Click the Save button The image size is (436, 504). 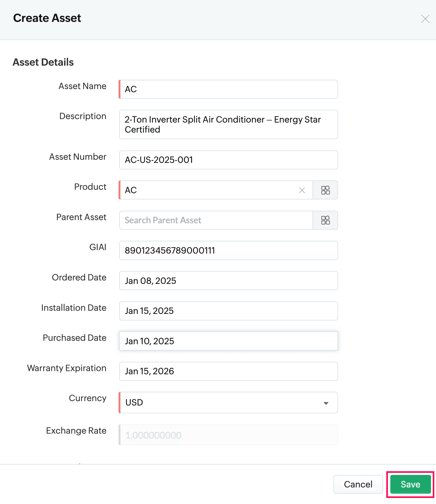coord(410,484)
